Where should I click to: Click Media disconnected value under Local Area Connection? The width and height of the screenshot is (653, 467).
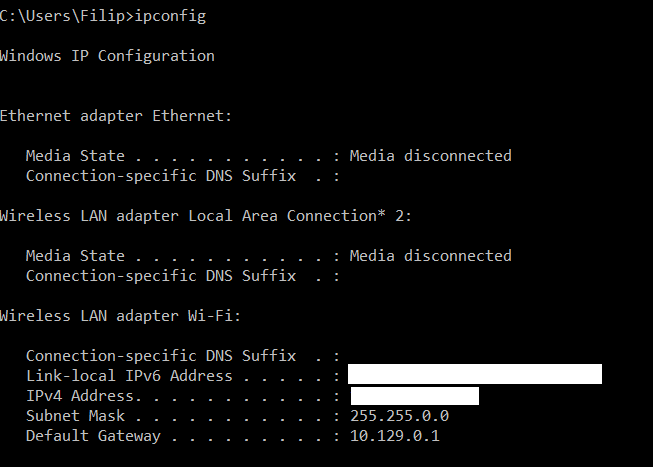[431, 256]
